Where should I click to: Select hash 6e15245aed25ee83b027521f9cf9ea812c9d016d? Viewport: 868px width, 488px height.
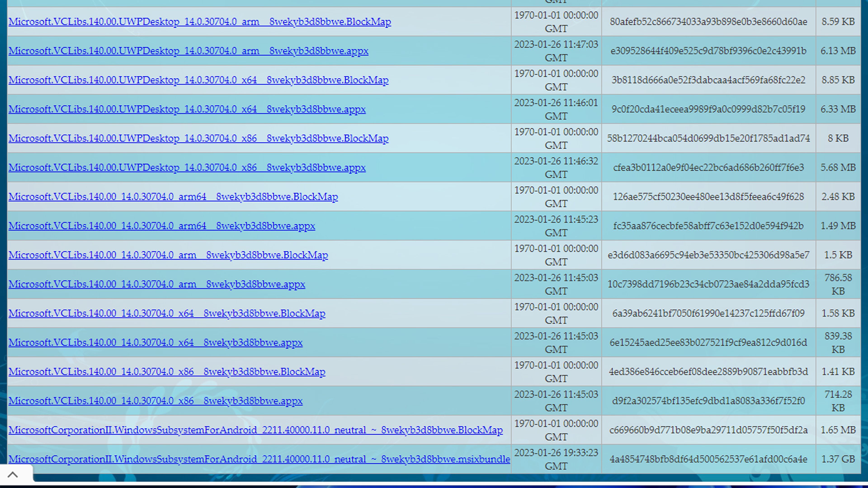708,343
